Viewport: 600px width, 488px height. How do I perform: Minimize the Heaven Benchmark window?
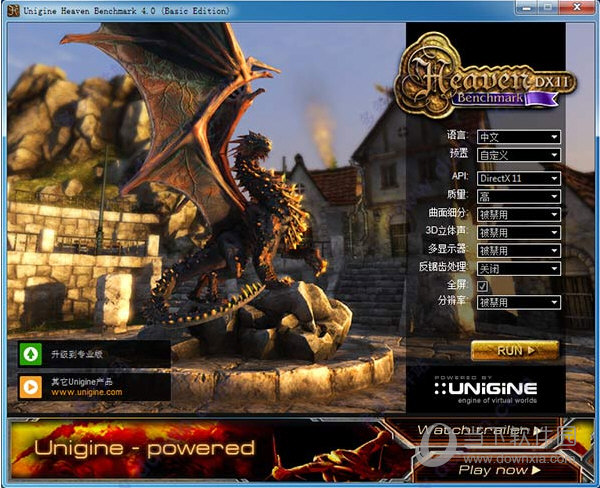(527, 7)
